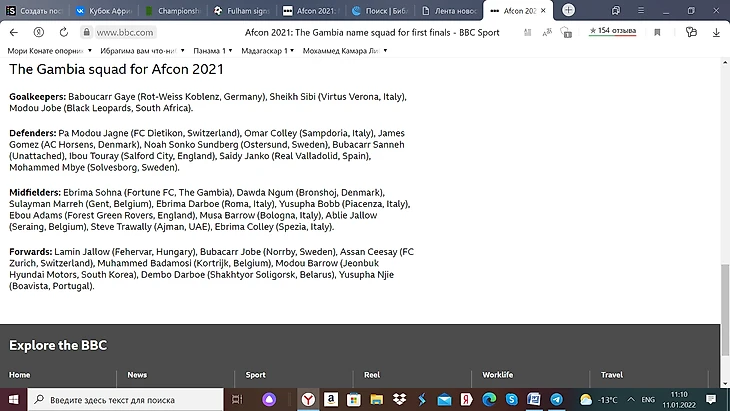Bookmark this page with the flag icon
Screen dimensions: 730x411
[x=657, y=32]
